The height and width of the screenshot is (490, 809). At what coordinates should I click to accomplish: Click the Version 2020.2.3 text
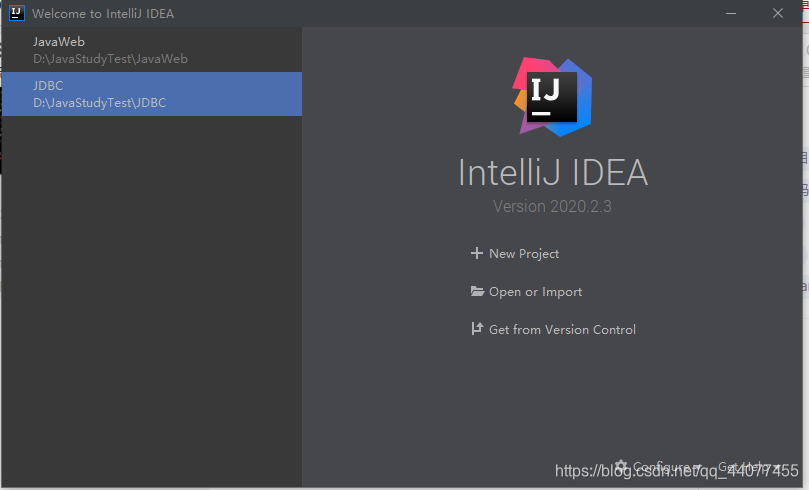pos(552,206)
